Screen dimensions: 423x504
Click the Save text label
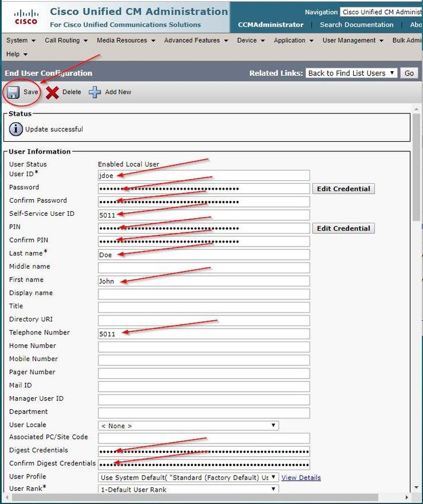pos(31,92)
